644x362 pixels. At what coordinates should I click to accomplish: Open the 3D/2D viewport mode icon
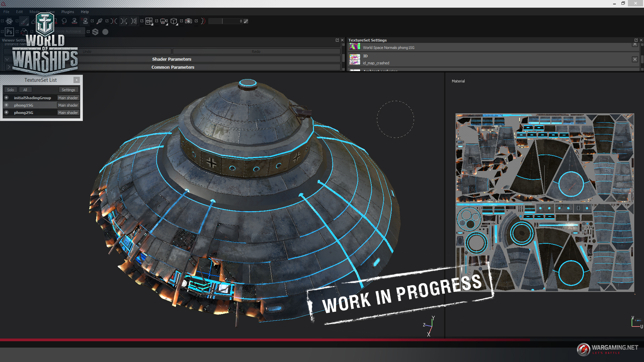point(149,21)
